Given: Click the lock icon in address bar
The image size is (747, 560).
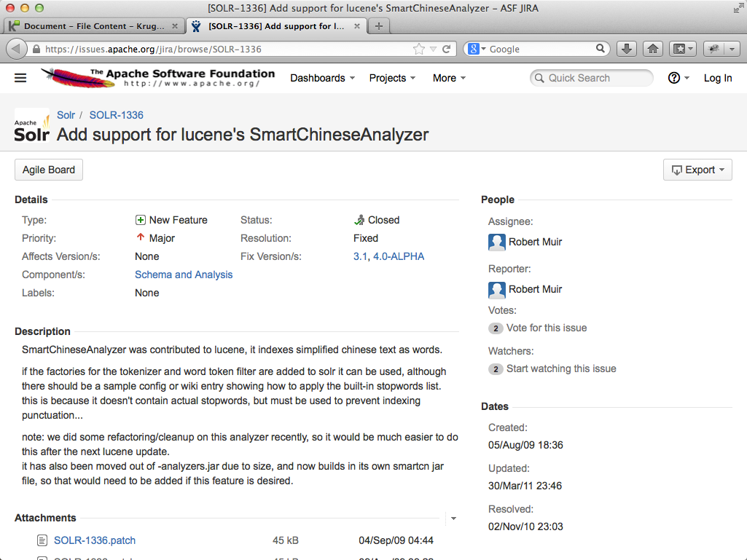Looking at the screenshot, I should (x=36, y=49).
